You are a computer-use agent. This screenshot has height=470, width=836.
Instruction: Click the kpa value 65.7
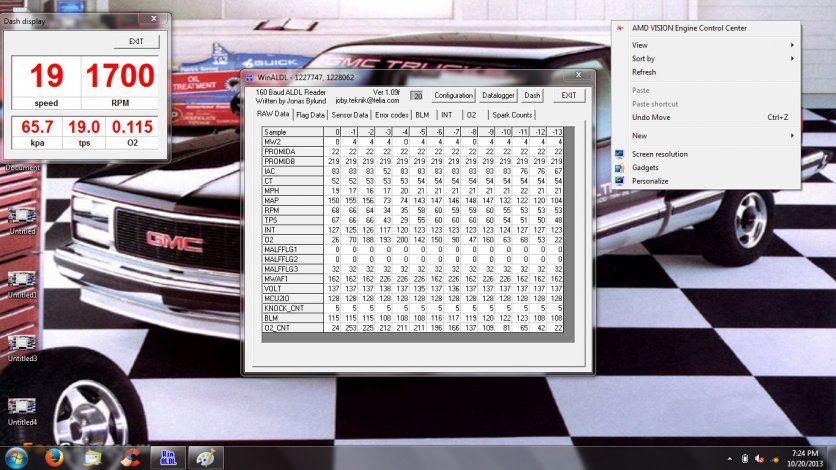click(x=37, y=127)
